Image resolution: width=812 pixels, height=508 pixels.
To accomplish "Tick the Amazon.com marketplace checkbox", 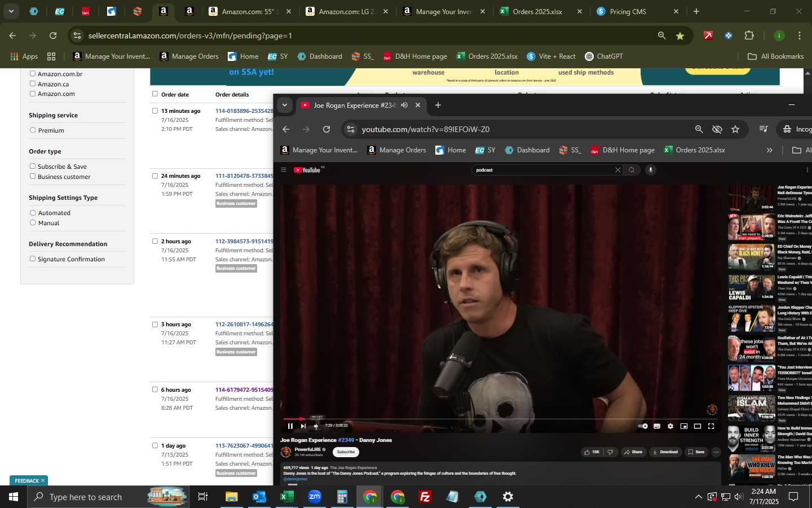I will (x=33, y=94).
